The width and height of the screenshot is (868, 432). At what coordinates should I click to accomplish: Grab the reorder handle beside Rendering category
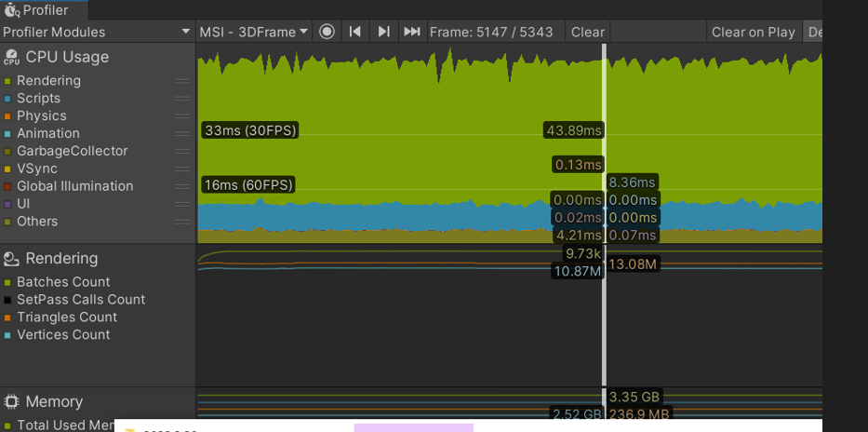click(x=182, y=81)
